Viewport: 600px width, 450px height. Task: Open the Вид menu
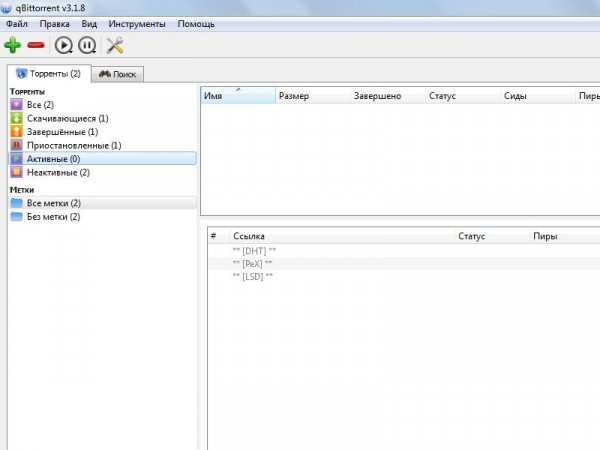tap(89, 24)
